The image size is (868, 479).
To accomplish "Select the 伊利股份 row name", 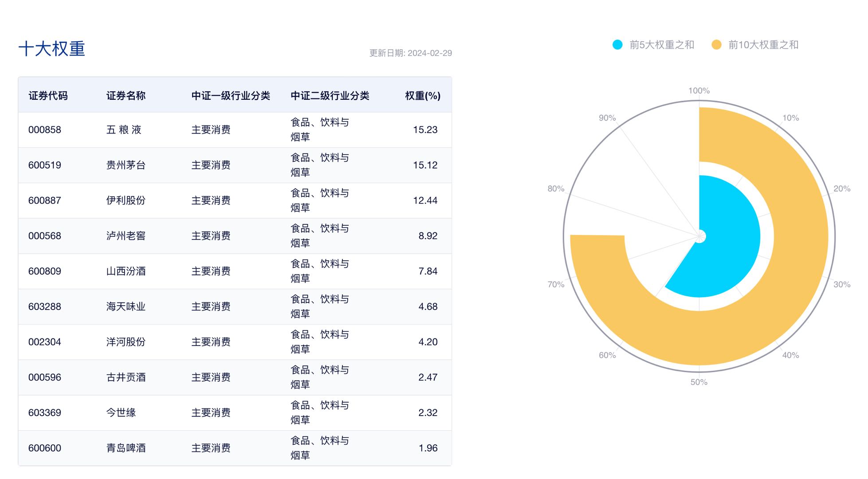I will click(126, 200).
